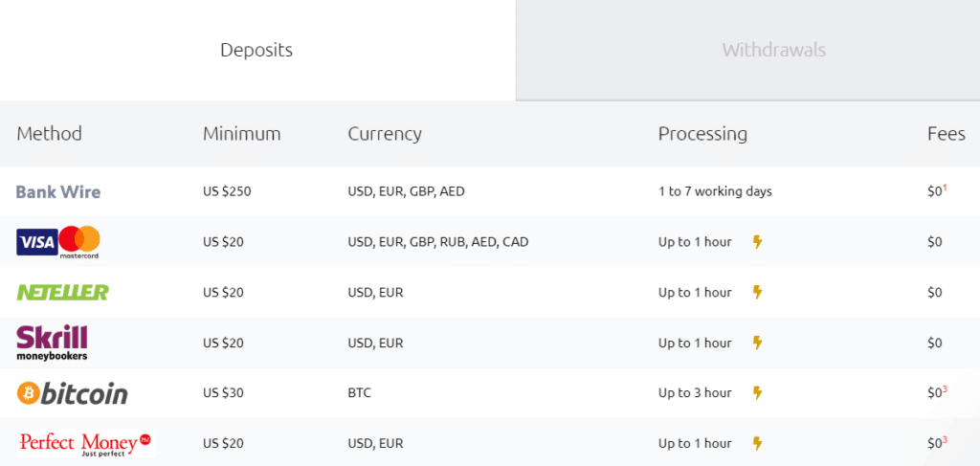Click the Neteller logo
Screen dimensions: 980x466
(62, 292)
